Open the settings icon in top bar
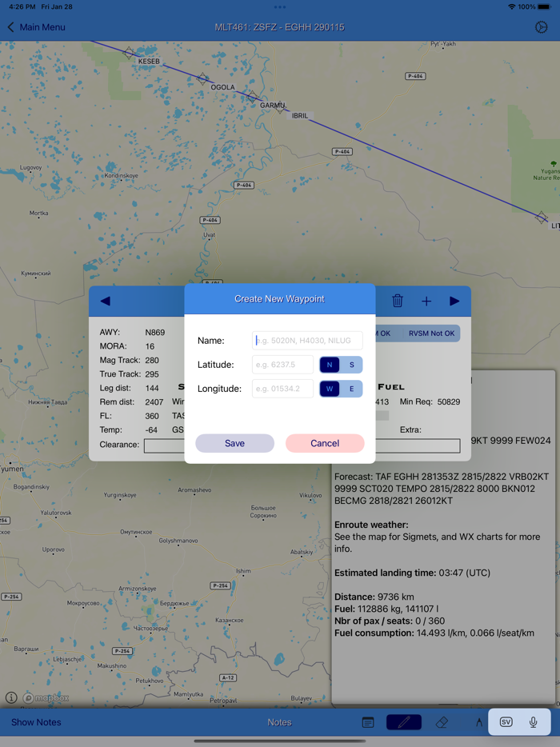 (x=541, y=27)
